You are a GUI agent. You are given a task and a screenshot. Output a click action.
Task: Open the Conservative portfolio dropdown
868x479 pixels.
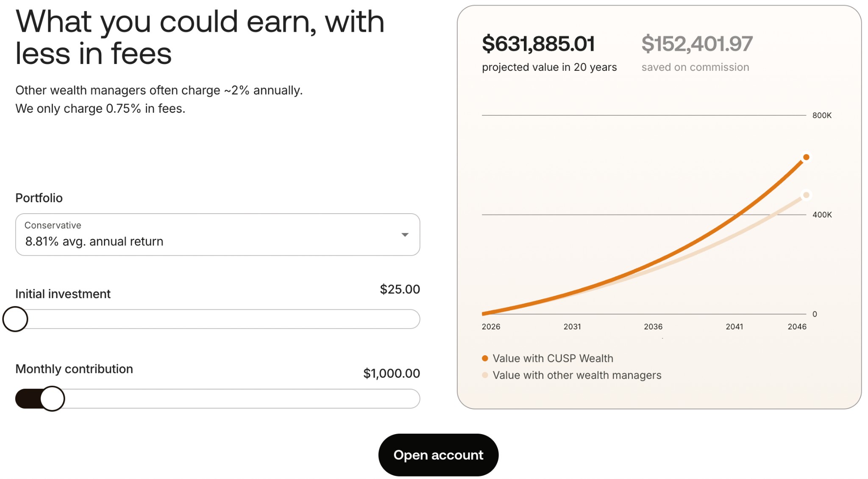217,234
